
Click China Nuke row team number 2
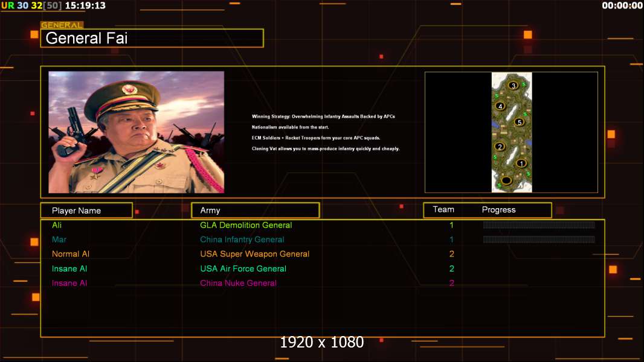point(451,283)
